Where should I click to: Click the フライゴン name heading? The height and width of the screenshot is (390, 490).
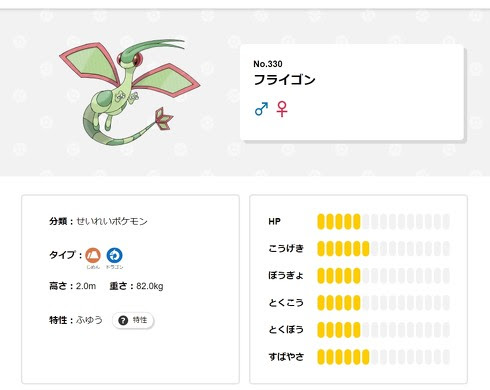click(284, 80)
